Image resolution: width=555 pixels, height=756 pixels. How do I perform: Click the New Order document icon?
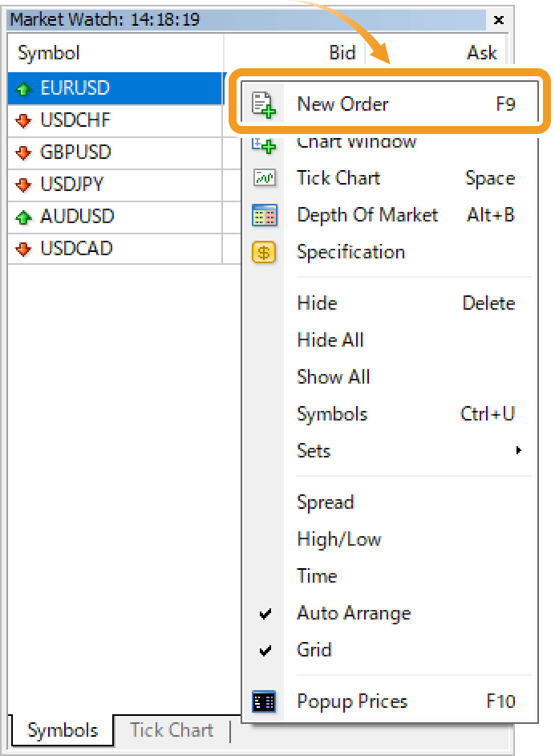pos(264,104)
